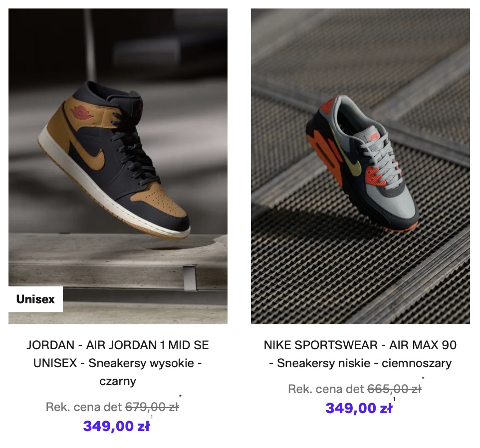Screen dimensions: 480x448
Task: Click the 349,00 zł price under Air Max 90
Action: pos(359,408)
